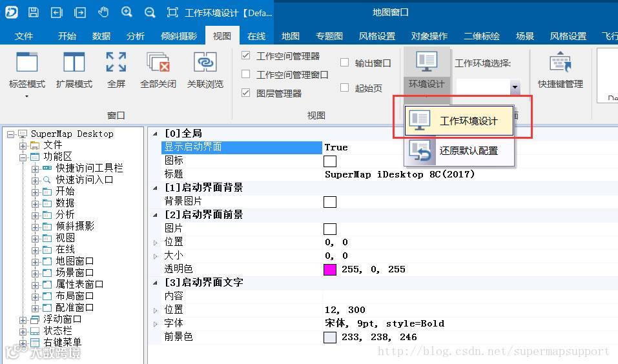Switch to the 倾斜摄影 ribbon tab
This screenshot has width=618, height=364.
click(x=178, y=36)
